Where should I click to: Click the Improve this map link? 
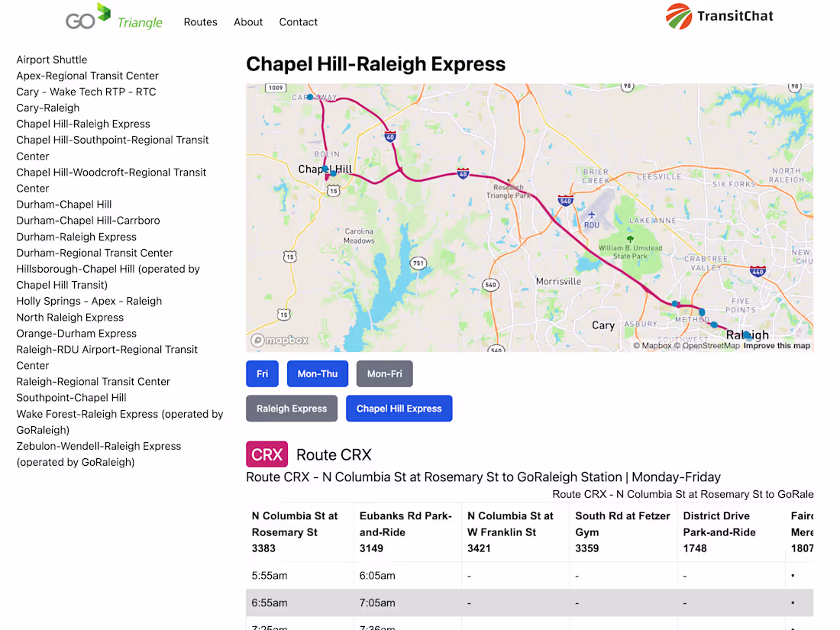point(776,345)
